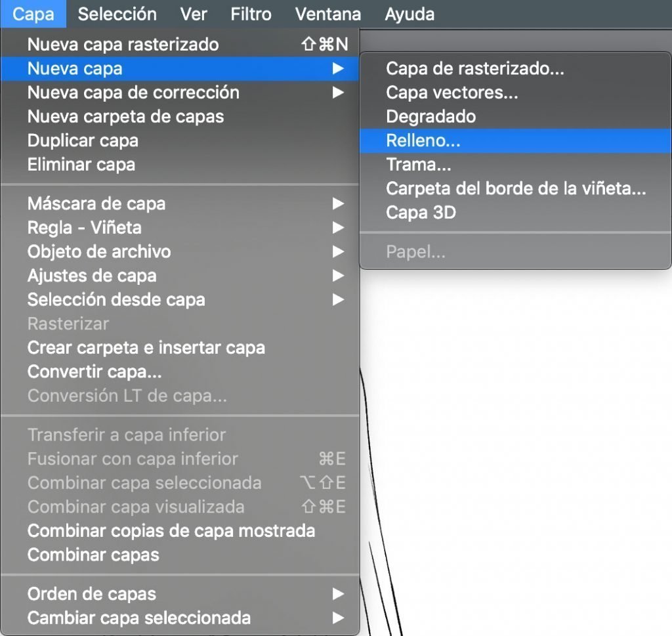Expand Orden de capas submenu
Image resolution: width=672 pixels, height=636 pixels.
coord(180,594)
